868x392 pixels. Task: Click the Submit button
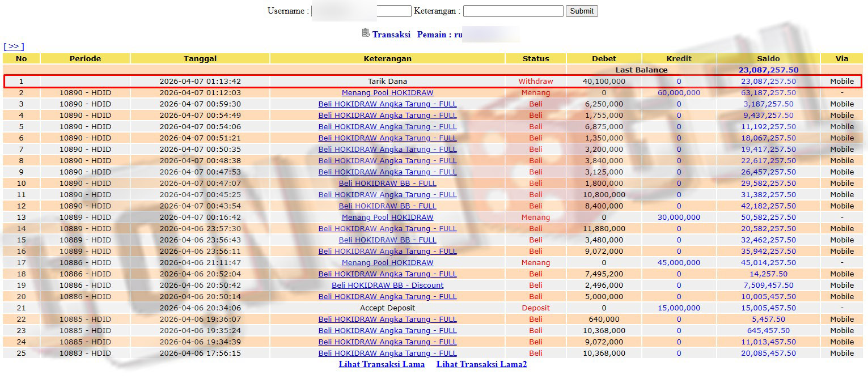point(582,11)
